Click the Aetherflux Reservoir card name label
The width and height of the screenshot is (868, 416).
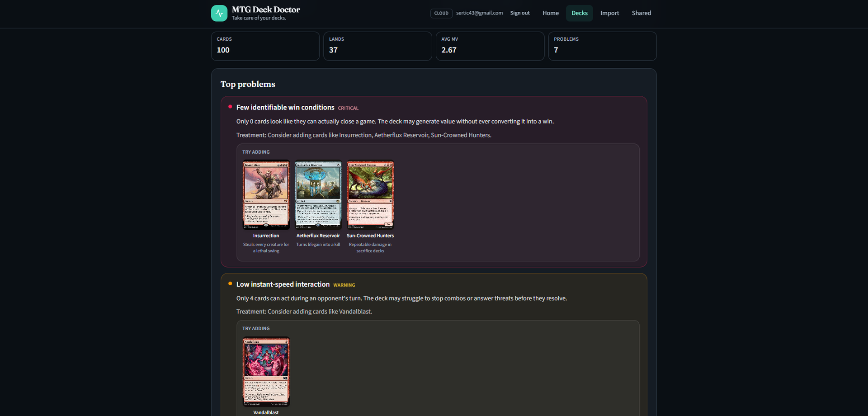point(318,236)
